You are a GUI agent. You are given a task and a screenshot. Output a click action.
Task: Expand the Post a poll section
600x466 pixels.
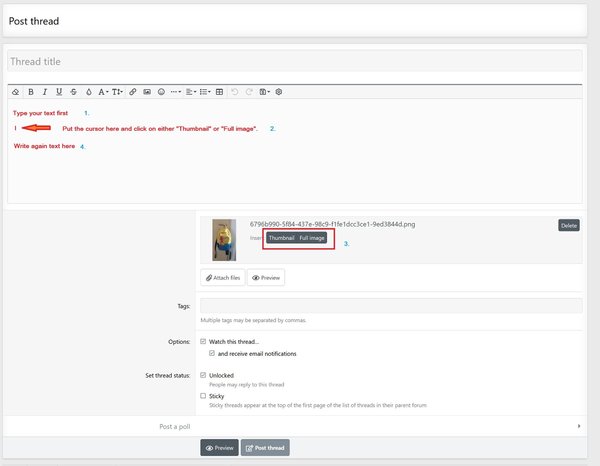click(x=300, y=426)
